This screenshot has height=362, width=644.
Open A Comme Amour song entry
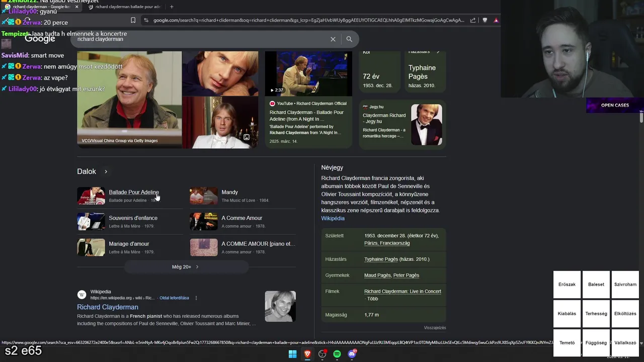pos(242,218)
